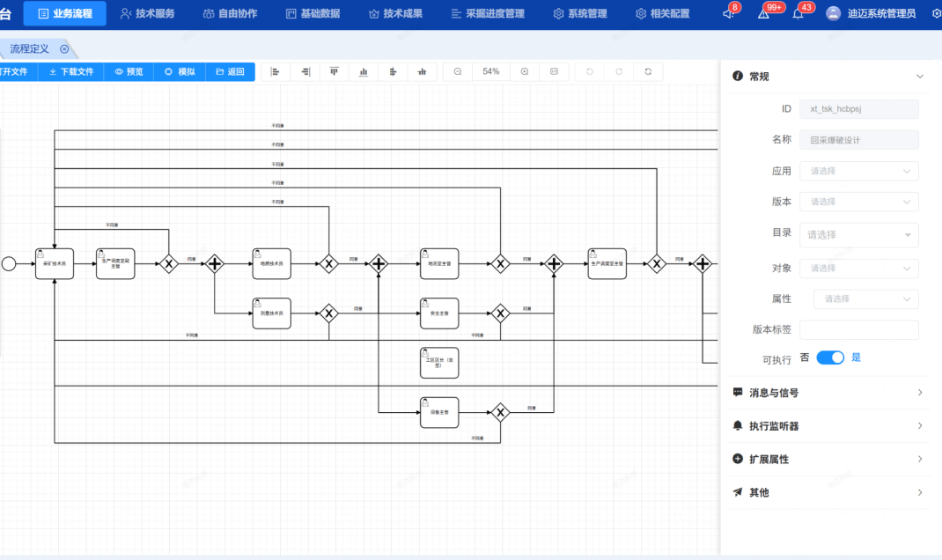Align selected elements to top
The height and width of the screenshot is (560, 942).
334,72
